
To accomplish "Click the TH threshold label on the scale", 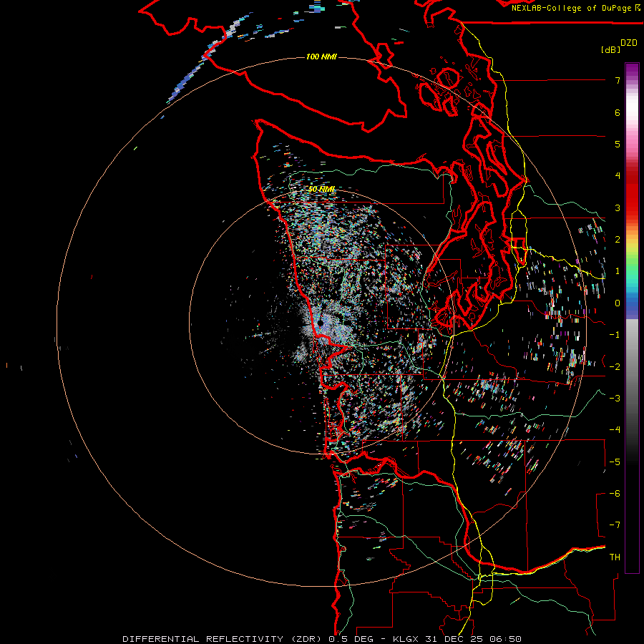I will (x=615, y=557).
